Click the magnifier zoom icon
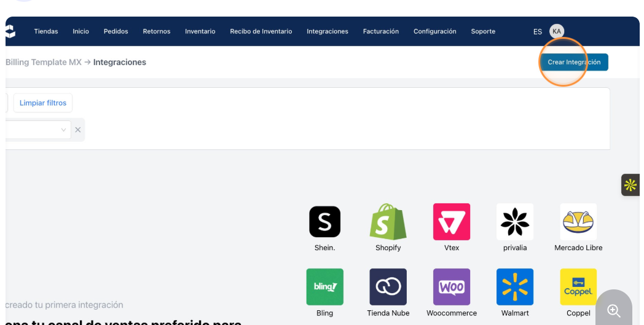The image size is (644, 325). click(614, 311)
